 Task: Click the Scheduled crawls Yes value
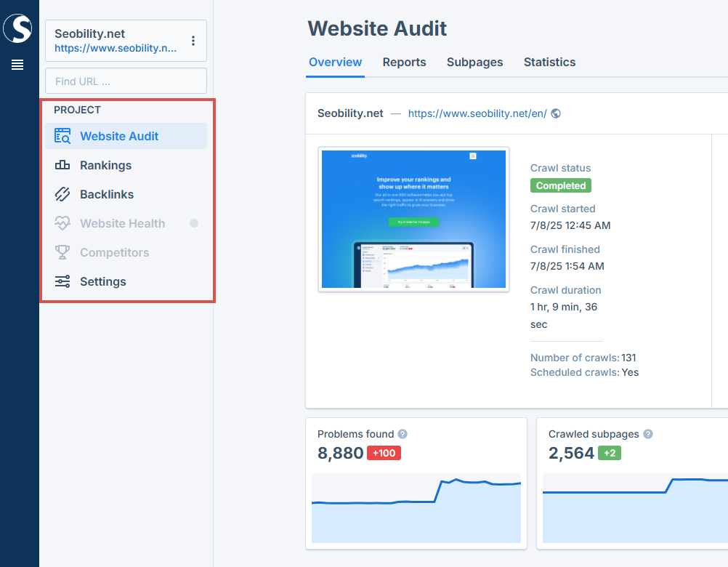(630, 372)
